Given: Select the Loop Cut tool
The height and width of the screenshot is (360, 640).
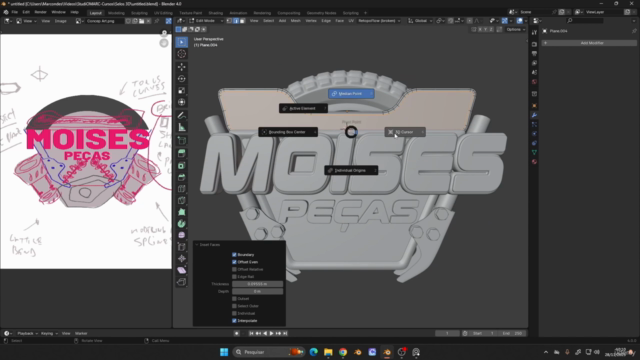Looking at the screenshot, I should click(x=182, y=189).
